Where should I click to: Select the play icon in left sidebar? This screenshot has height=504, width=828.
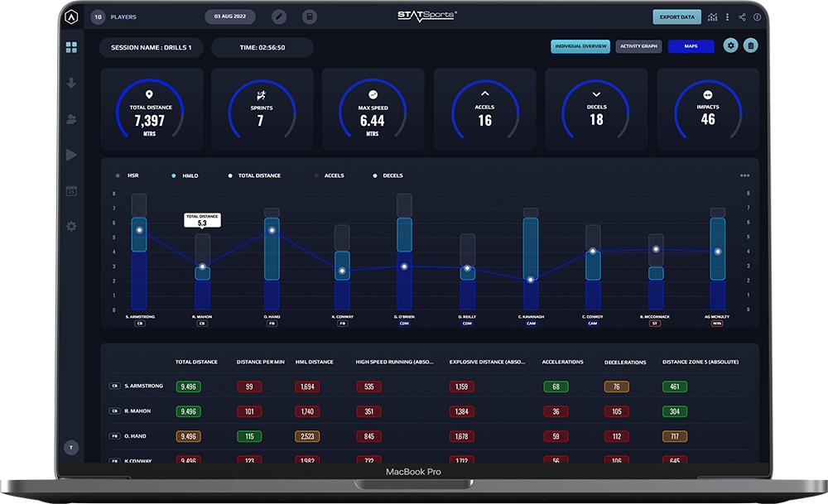72,155
